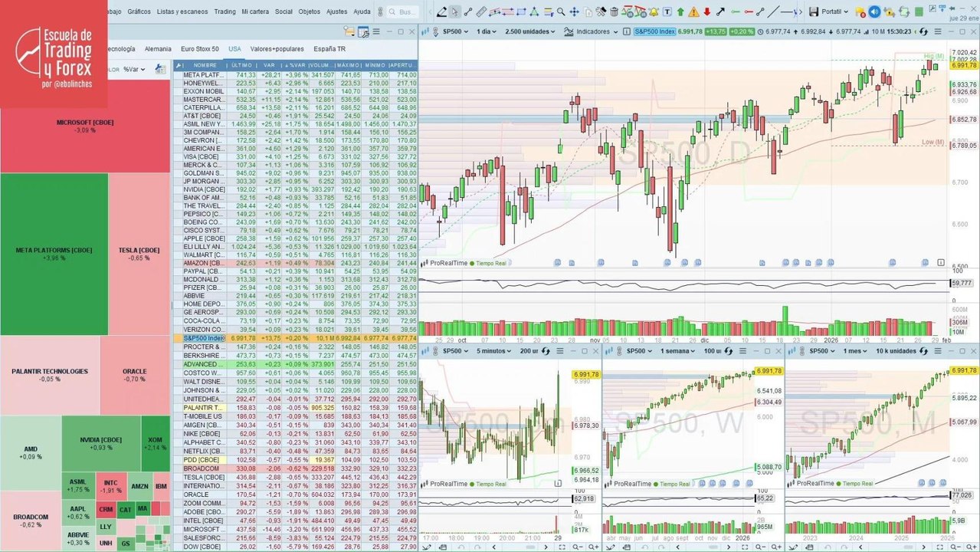Screen dimensions: 980x552
Task: Open the Gráficos menu
Action: click(139, 11)
